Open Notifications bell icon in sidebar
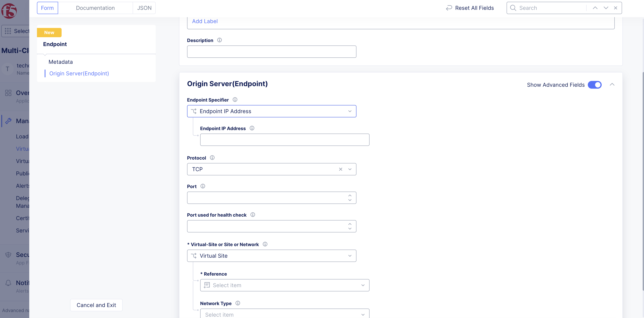This screenshot has width=644, height=318. (8, 283)
